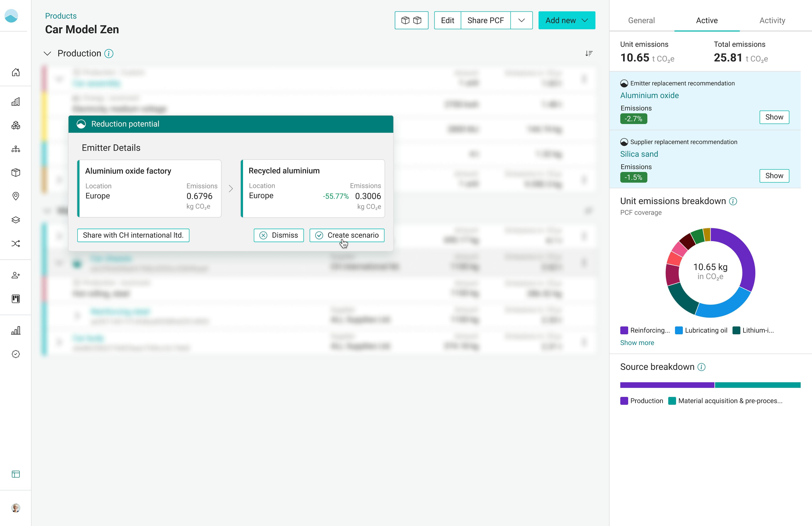Switch to the General tab
The width and height of the screenshot is (812, 526).
641,21
